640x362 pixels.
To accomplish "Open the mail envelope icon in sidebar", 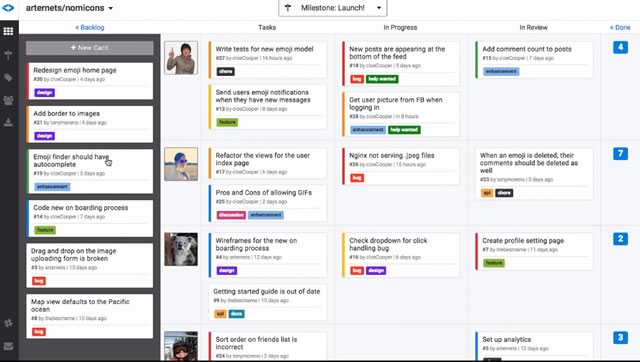I will [x=8, y=346].
